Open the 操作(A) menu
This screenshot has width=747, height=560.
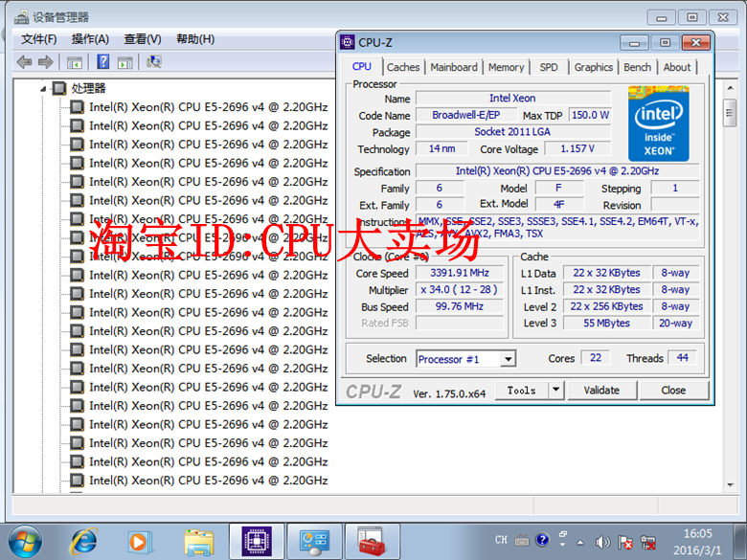90,39
